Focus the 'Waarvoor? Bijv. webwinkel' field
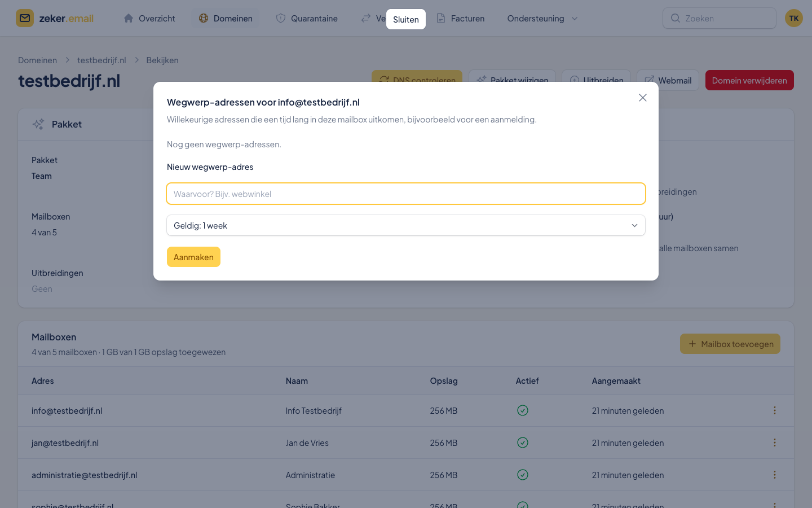The width and height of the screenshot is (812, 508). point(406,194)
